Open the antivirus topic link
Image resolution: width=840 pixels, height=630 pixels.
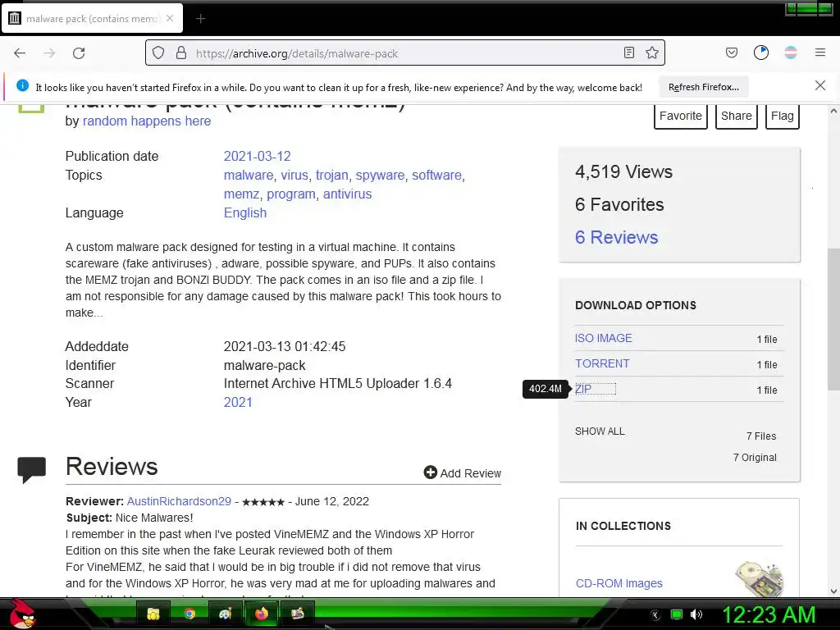347,194
